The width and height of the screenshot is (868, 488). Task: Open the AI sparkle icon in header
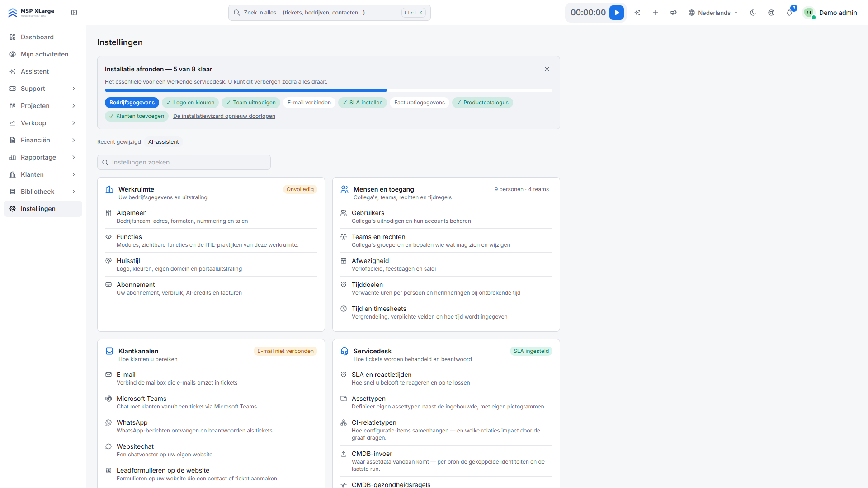tap(637, 13)
